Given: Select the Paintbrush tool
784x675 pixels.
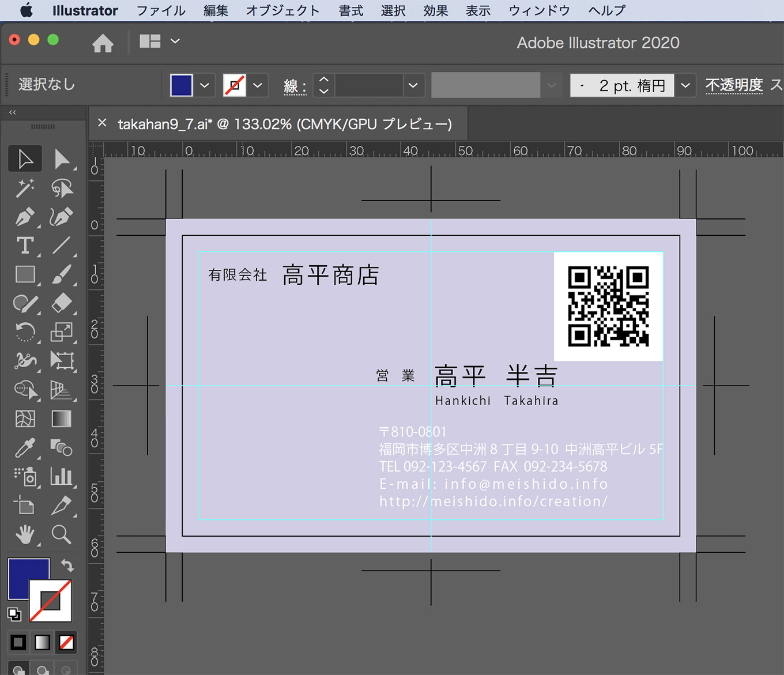Looking at the screenshot, I should click(62, 274).
